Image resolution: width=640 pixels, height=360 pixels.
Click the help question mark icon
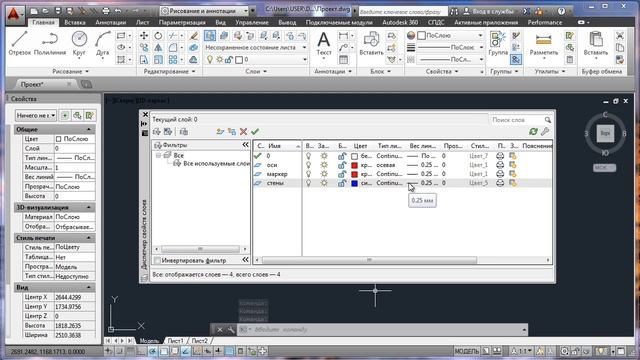pos(562,11)
